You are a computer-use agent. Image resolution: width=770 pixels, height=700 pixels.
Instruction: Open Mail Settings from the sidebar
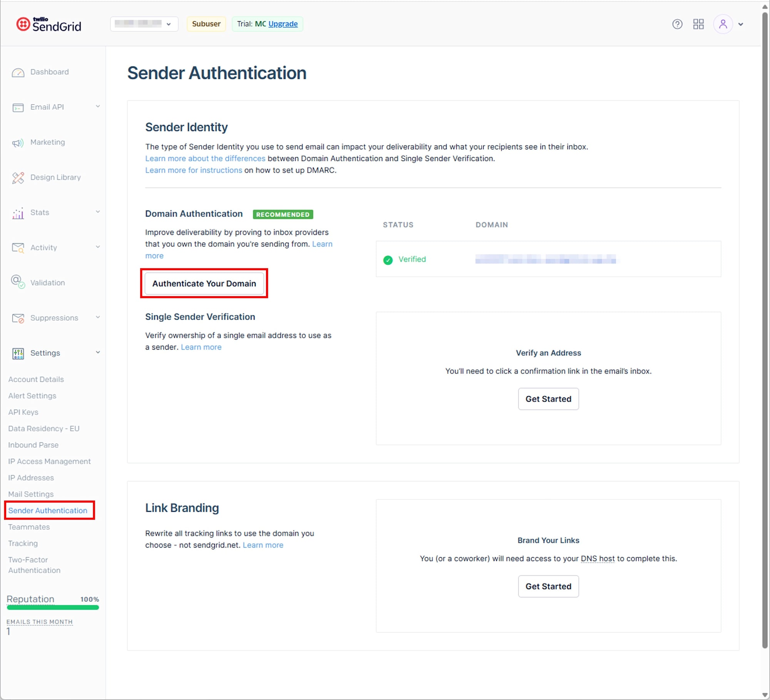click(30, 494)
